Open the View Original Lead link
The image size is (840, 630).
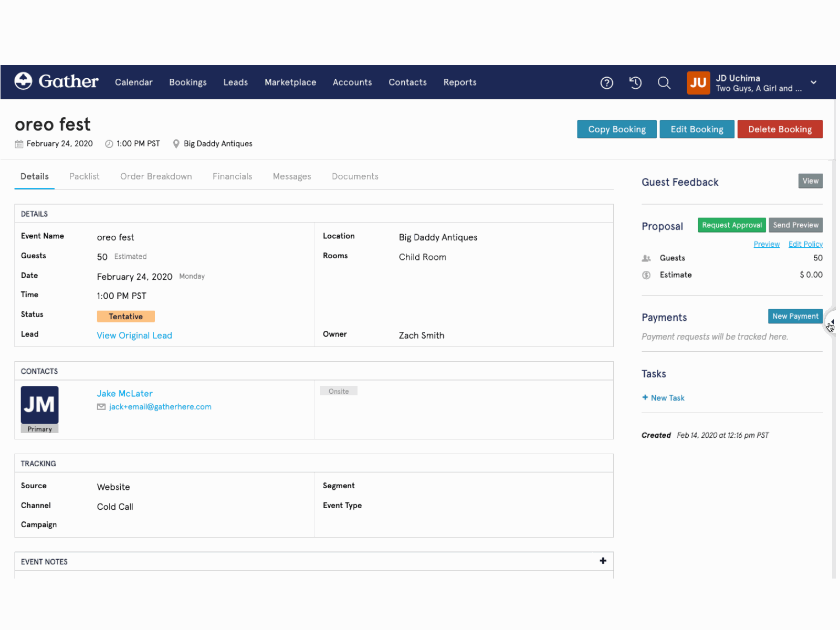[134, 335]
